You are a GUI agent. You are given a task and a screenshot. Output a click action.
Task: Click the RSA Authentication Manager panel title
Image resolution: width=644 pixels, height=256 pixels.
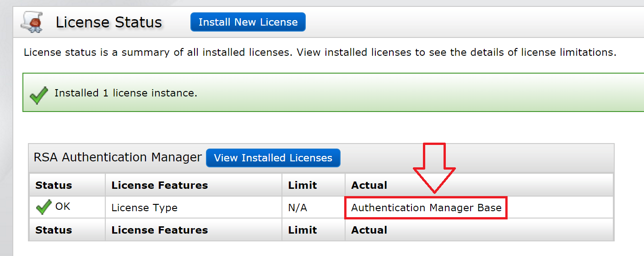click(x=118, y=157)
